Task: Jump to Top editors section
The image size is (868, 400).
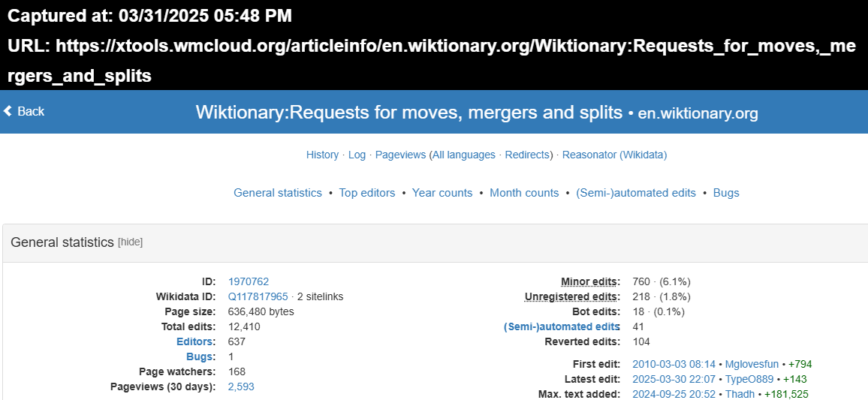Action: pos(367,193)
